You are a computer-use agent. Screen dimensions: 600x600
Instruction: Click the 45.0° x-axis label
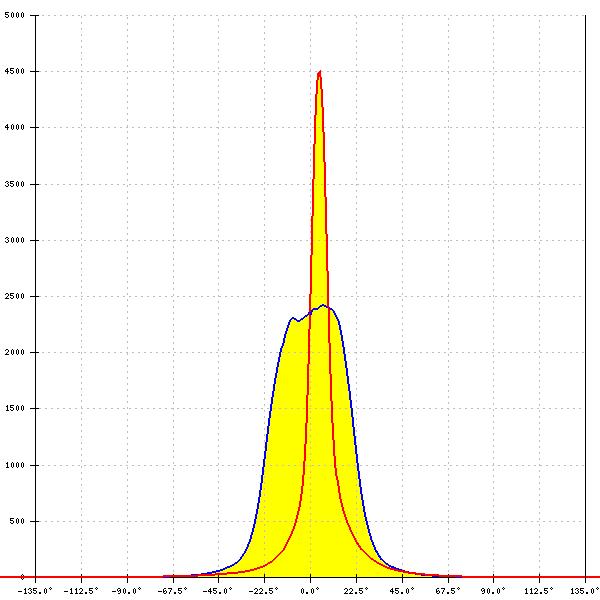(x=402, y=591)
